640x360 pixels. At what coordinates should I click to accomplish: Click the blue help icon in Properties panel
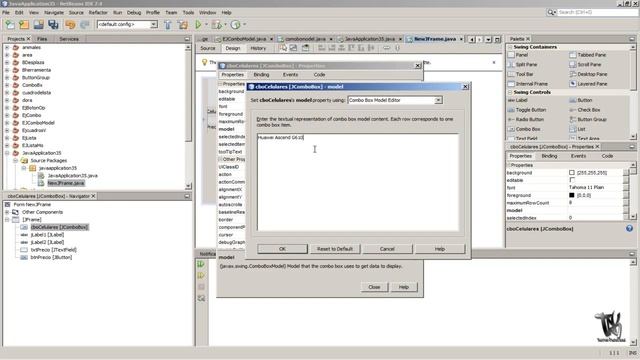(x=629, y=229)
